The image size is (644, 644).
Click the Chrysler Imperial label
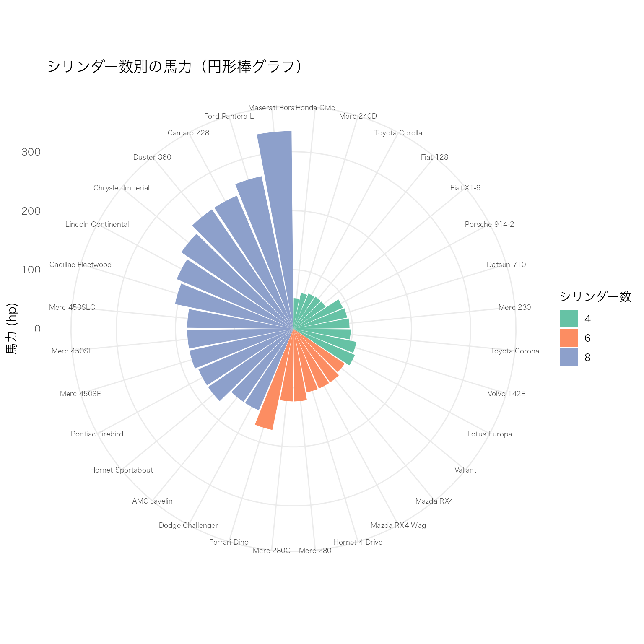tap(122, 188)
